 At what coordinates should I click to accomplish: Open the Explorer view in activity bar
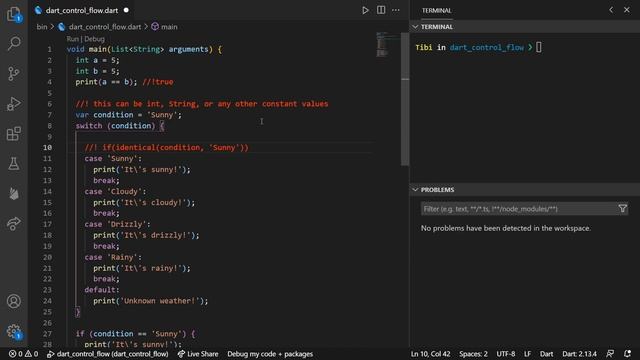(14, 14)
